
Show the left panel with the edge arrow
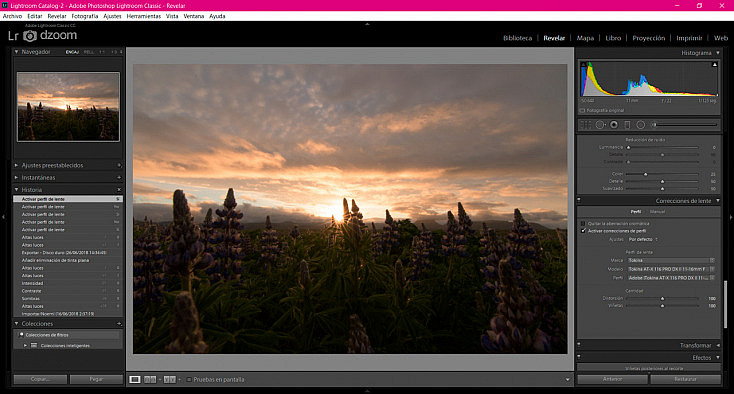[x=4, y=217]
